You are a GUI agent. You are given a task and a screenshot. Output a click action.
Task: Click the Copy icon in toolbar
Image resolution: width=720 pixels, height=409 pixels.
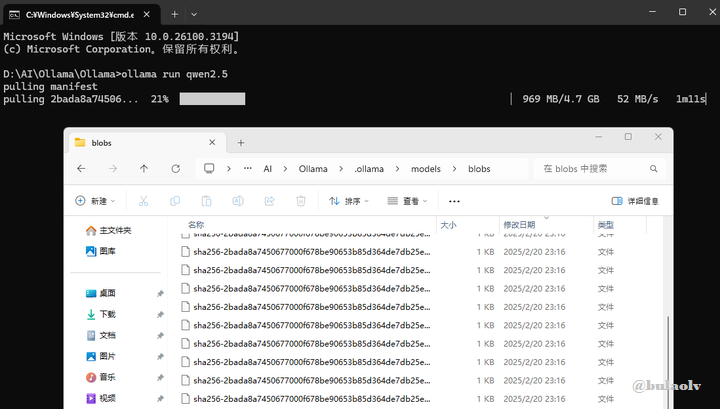point(175,201)
